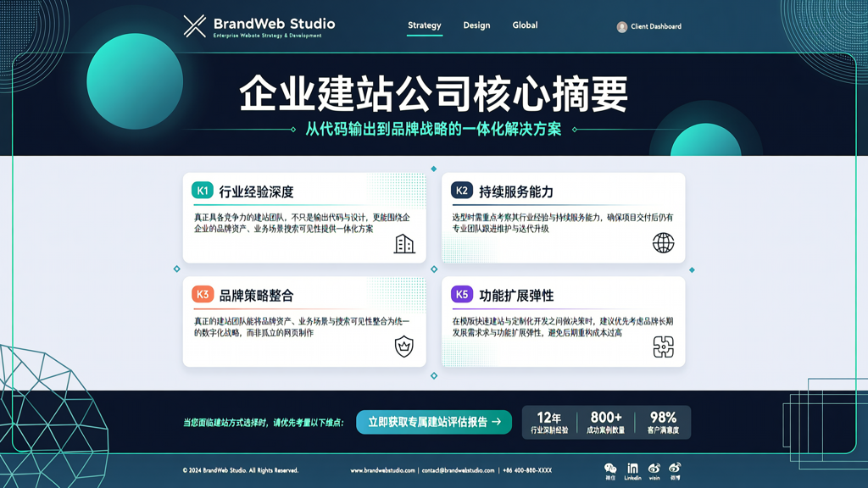Viewport: 868px width, 488px height.
Task: Click the orange K3 badge
Action: coord(203,294)
